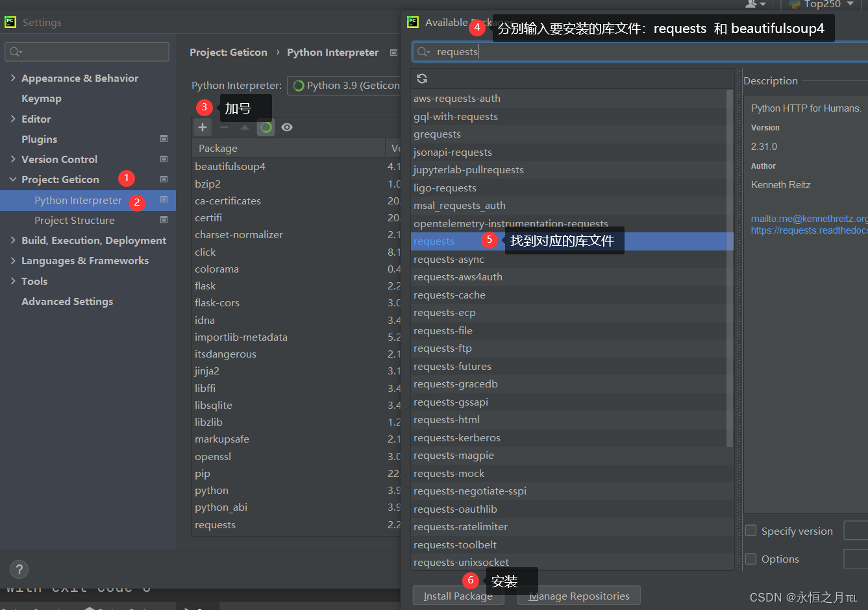Viewport: 868px width, 610px height.
Task: Click reload icon in Available Packages list
Action: point(422,79)
